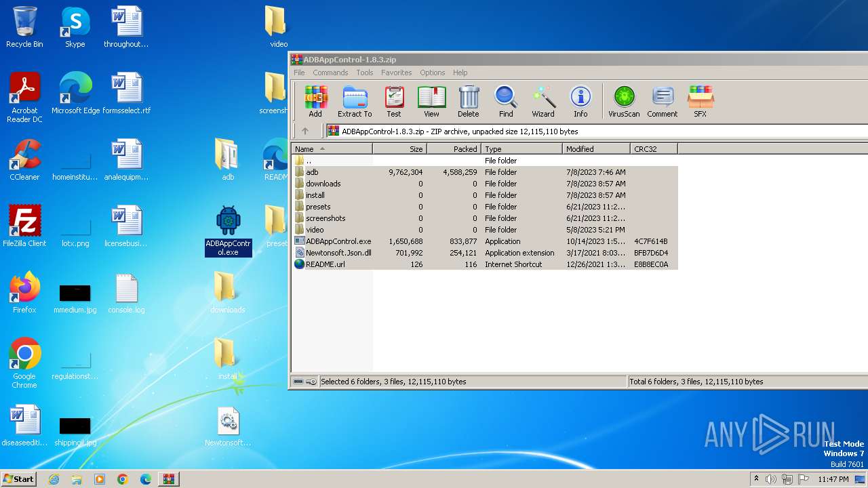Open the Wizard tool

tap(543, 102)
